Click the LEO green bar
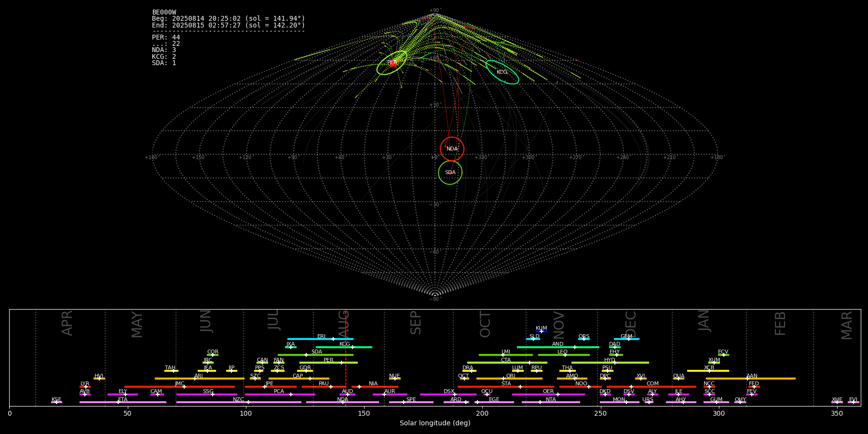Viewport: 868px width, 434px height. tap(564, 354)
